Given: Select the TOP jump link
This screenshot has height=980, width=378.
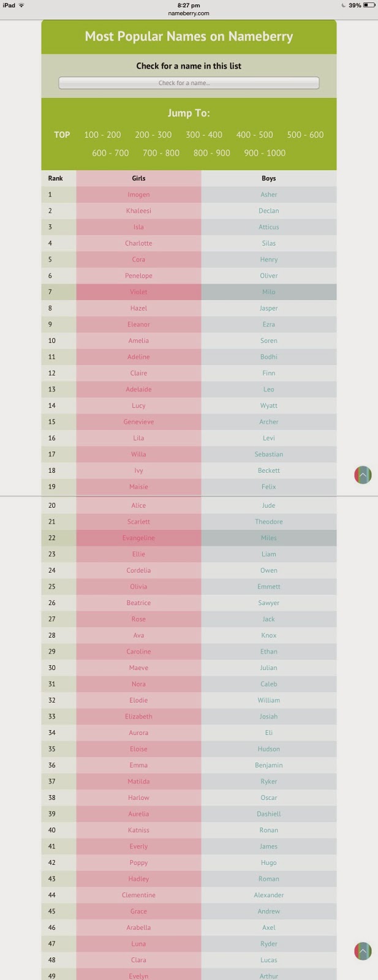Looking at the screenshot, I should (x=62, y=135).
